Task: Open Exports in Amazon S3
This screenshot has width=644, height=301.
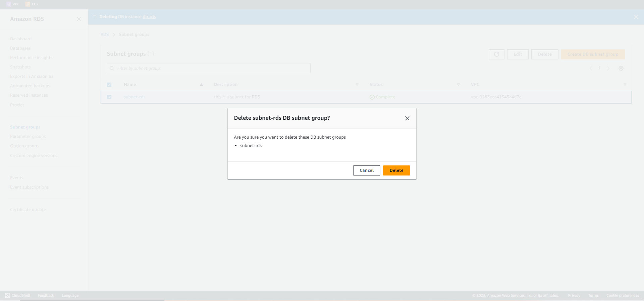Action: tap(32, 77)
